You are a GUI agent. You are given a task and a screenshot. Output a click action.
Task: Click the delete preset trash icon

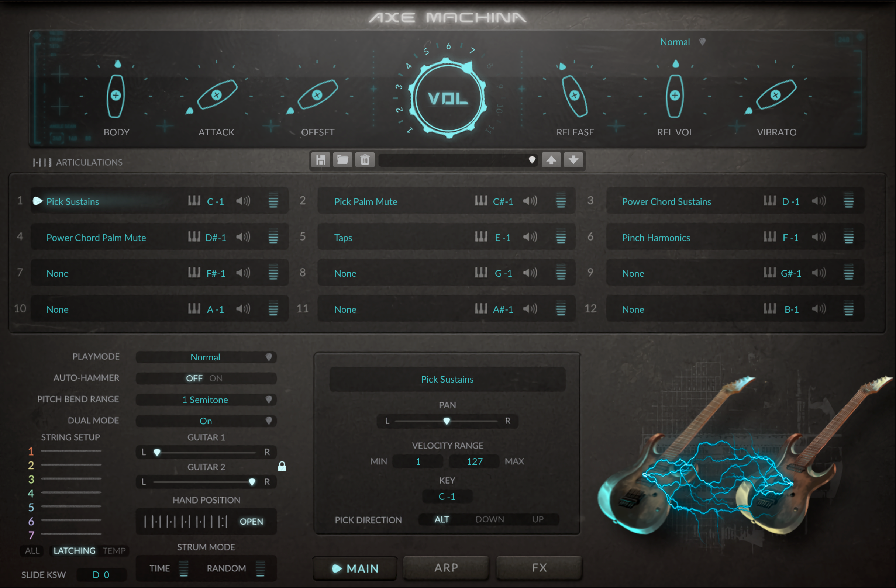365,160
